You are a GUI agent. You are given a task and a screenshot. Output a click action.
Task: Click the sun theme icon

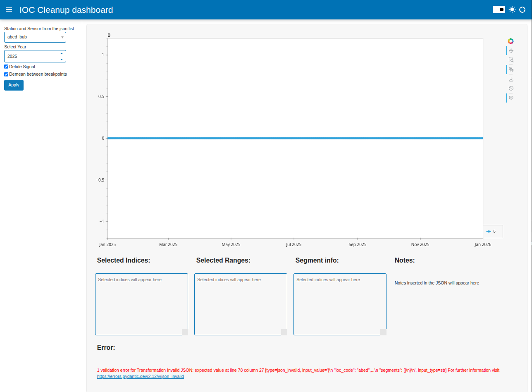(512, 10)
